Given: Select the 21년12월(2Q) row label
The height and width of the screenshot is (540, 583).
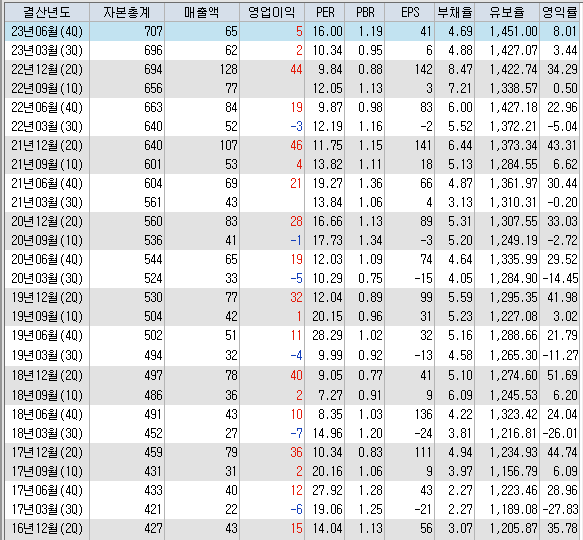Looking at the screenshot, I should (x=47, y=145).
